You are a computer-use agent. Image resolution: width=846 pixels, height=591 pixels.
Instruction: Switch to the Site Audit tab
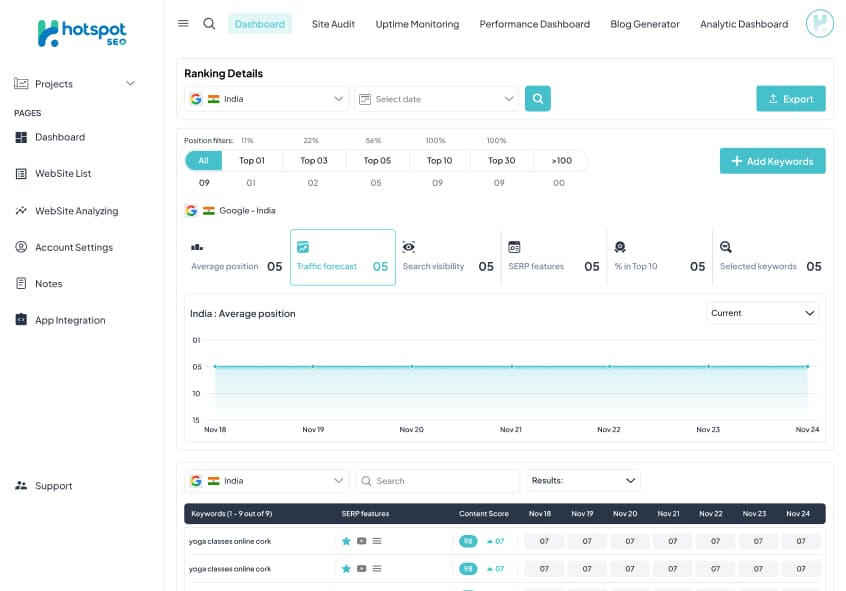tap(333, 24)
